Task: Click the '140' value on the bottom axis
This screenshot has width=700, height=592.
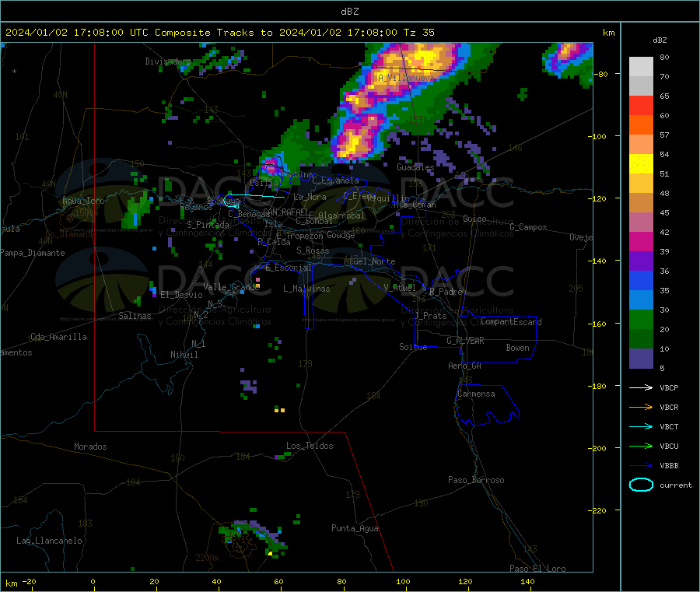Action: tap(527, 581)
